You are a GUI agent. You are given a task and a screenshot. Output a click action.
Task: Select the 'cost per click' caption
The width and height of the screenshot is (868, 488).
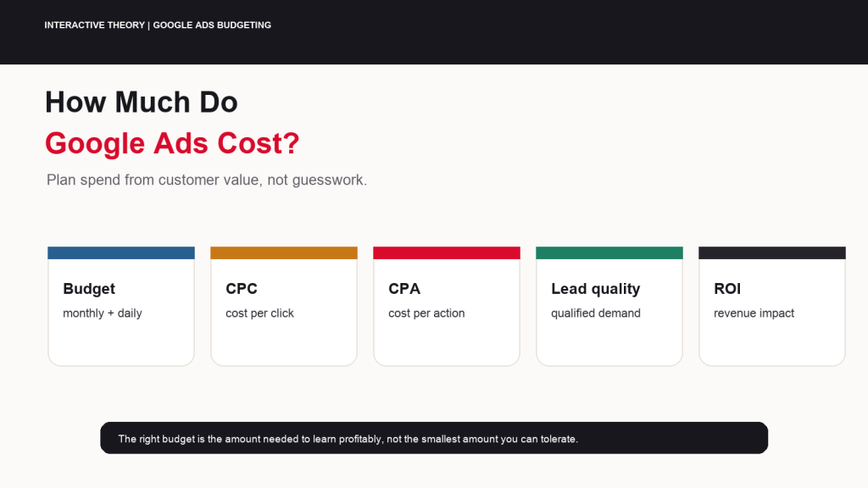pyautogui.click(x=259, y=313)
